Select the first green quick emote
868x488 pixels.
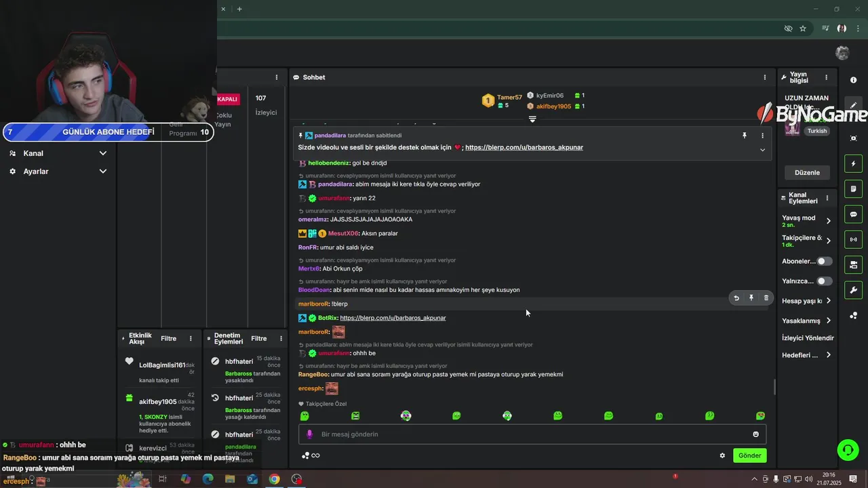[x=304, y=416]
